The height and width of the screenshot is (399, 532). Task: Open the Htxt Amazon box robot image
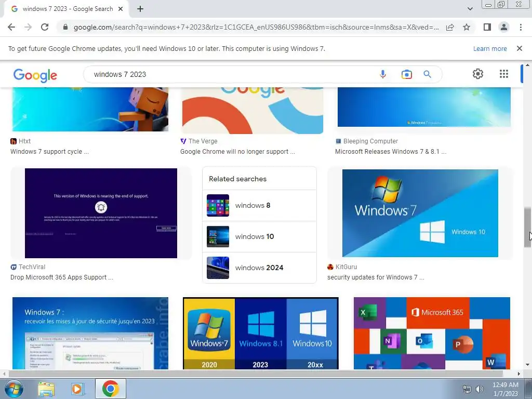coord(90,109)
